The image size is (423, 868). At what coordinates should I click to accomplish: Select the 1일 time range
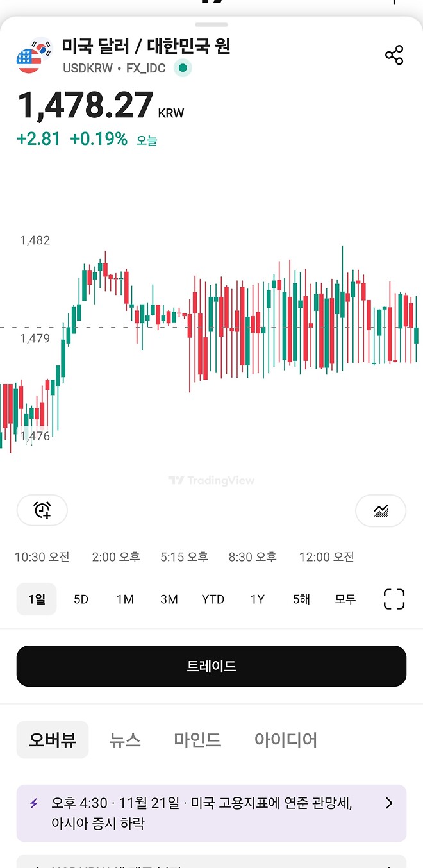(x=37, y=599)
